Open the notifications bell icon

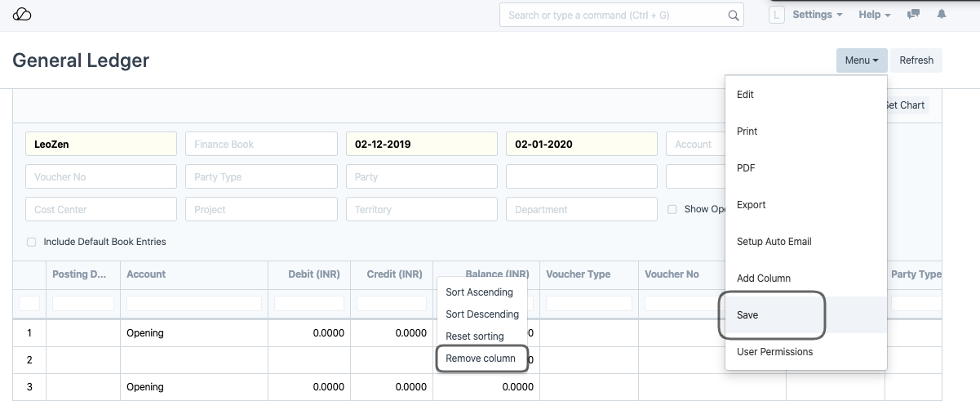pyautogui.click(x=942, y=15)
